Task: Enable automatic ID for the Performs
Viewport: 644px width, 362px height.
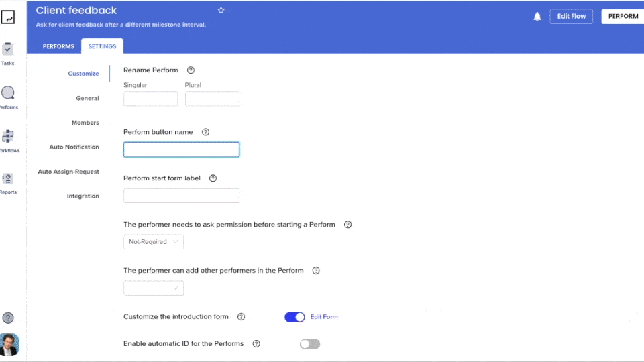Action: click(310, 344)
